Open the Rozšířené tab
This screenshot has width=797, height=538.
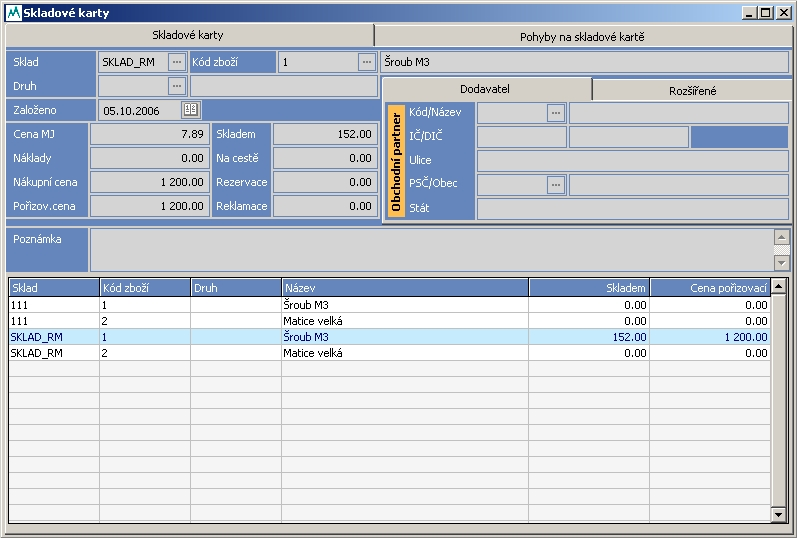coord(692,90)
